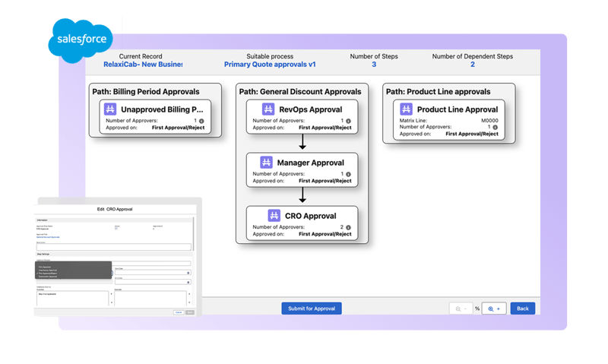This screenshot has height=364, width=608.
Task: Choose Democratic Approval in the dropdown list
Action: pos(48,277)
